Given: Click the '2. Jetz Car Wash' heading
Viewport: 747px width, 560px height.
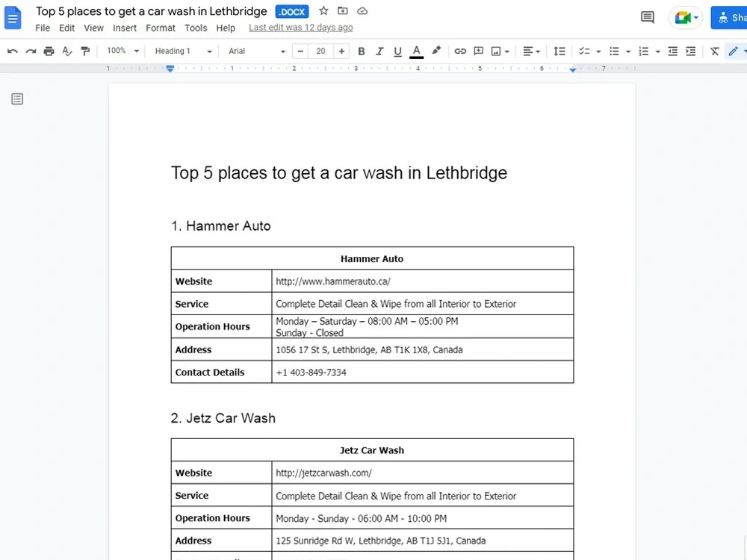Looking at the screenshot, I should click(x=223, y=417).
